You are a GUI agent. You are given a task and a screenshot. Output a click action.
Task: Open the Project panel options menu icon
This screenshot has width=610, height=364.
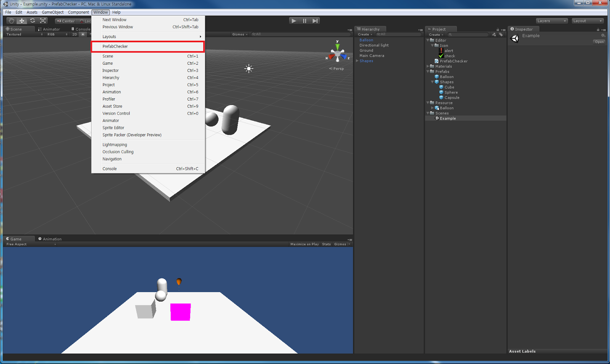(503, 30)
